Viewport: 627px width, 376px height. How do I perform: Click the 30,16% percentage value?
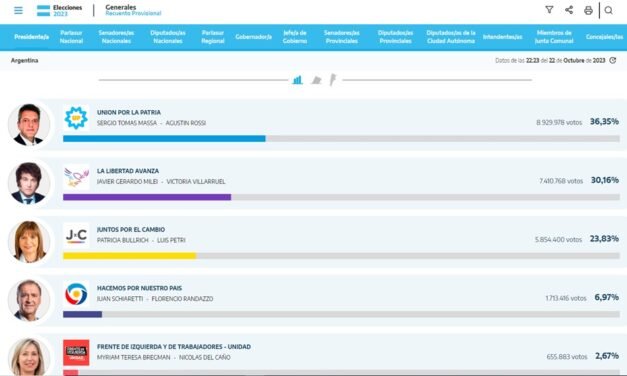coord(605,180)
